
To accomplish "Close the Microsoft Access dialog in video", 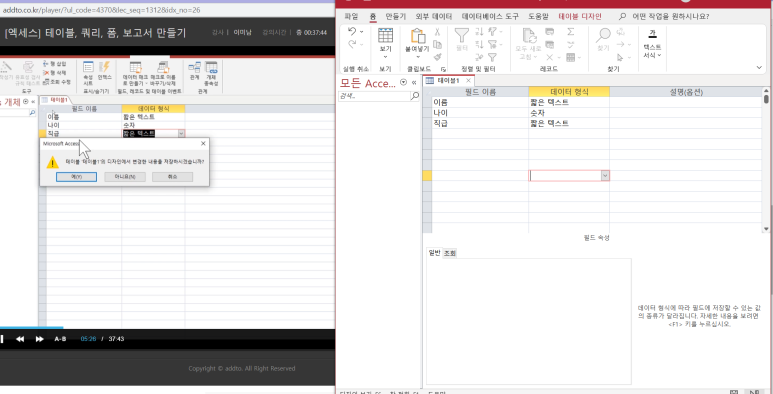I will click(x=203, y=143).
